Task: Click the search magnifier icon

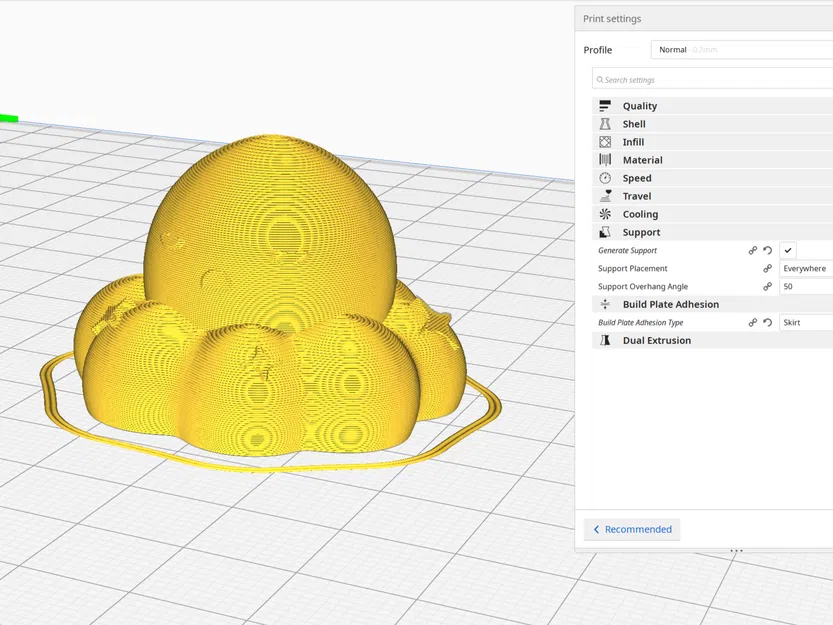Action: click(x=600, y=80)
